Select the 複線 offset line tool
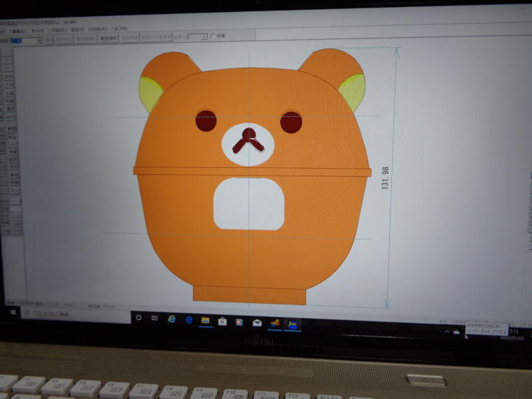532x399 pixels. 12,136
